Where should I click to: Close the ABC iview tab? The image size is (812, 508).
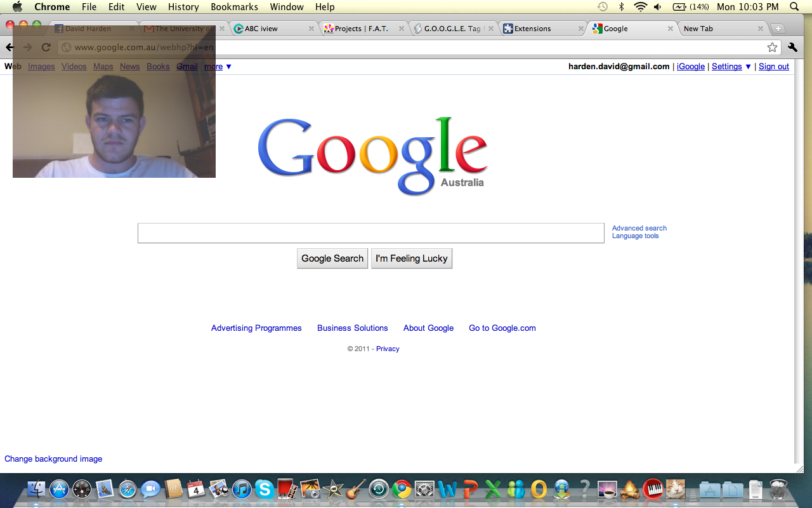pos(311,29)
